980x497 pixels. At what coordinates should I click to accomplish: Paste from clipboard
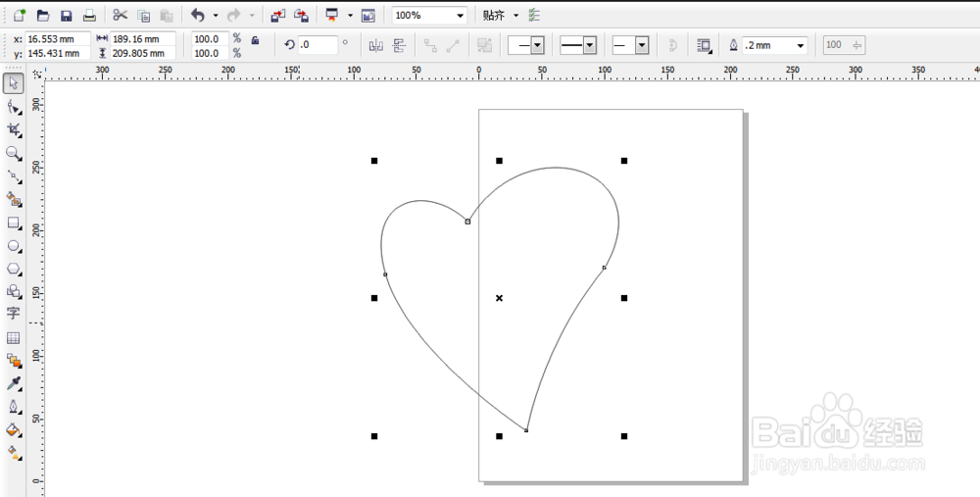[167, 16]
